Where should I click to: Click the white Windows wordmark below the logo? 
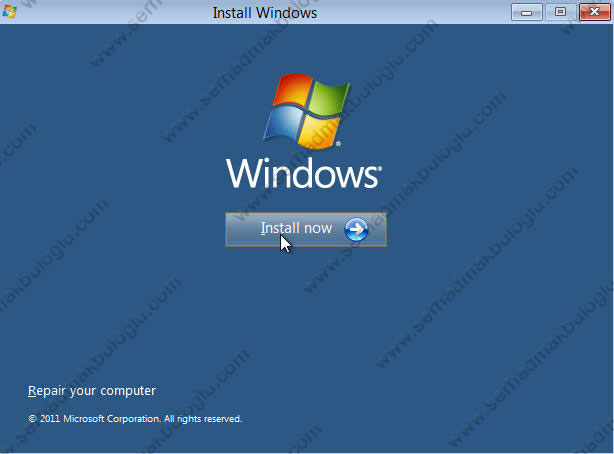(x=303, y=173)
